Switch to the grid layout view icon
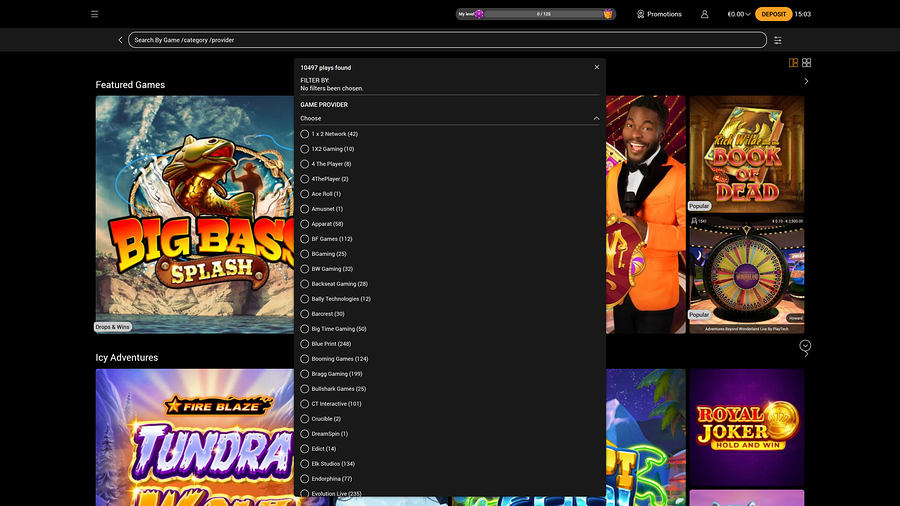Image resolution: width=900 pixels, height=506 pixels. pyautogui.click(x=807, y=63)
